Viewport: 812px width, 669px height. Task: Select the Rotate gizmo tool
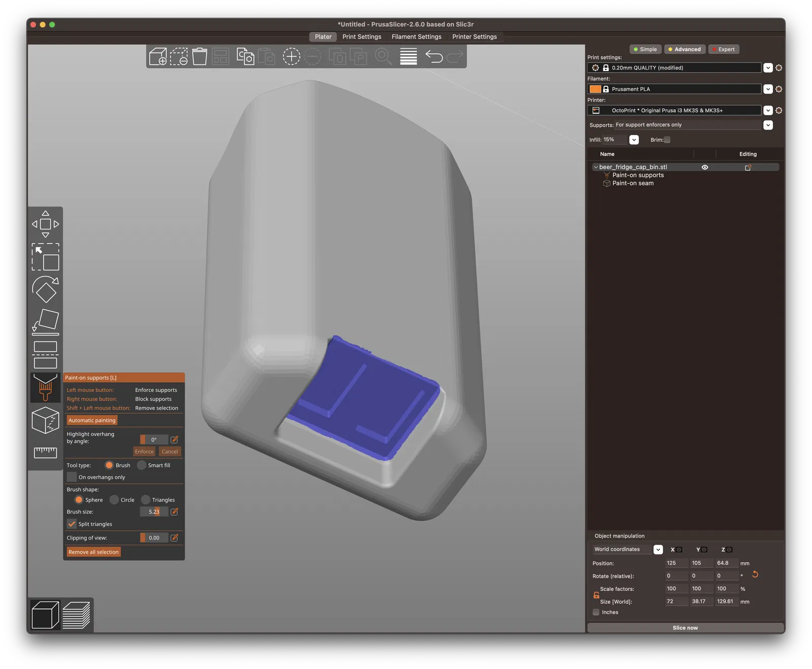[x=45, y=290]
